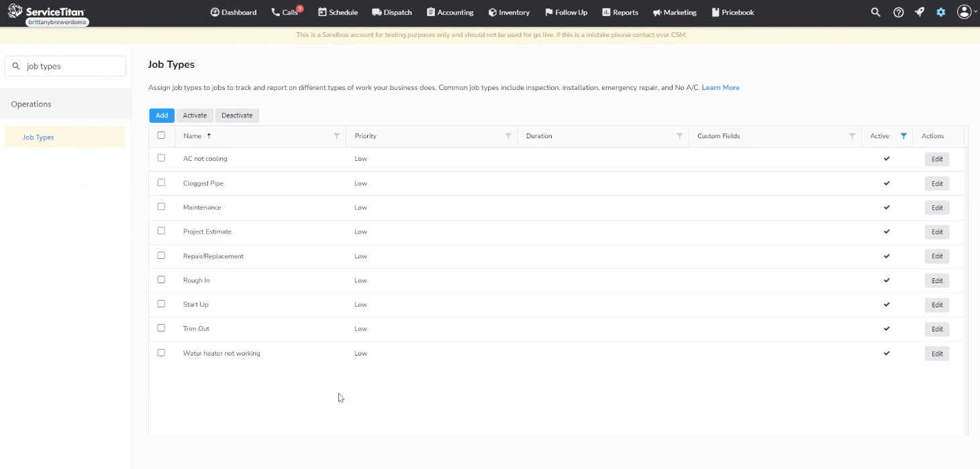
Task: Open the Duration column filter
Action: tap(680, 136)
